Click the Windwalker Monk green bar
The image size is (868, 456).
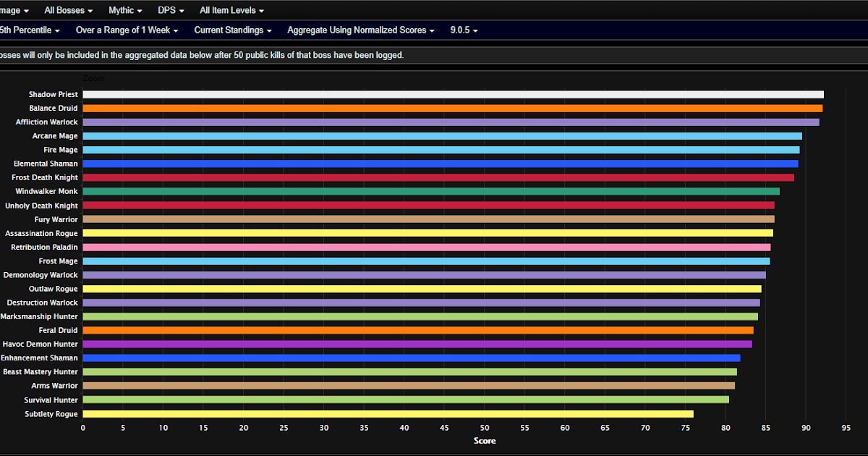coord(431,191)
